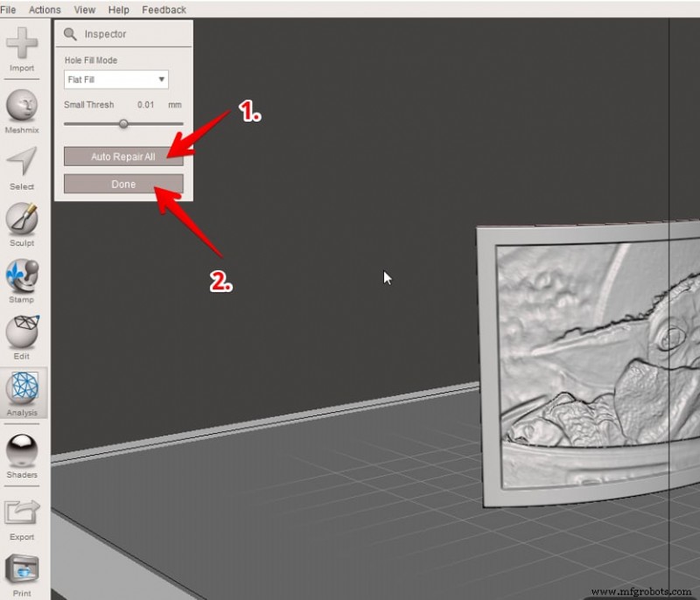Click the 'Hole Fill Mode' label
Screen dimensions: 700x600
tap(91, 60)
